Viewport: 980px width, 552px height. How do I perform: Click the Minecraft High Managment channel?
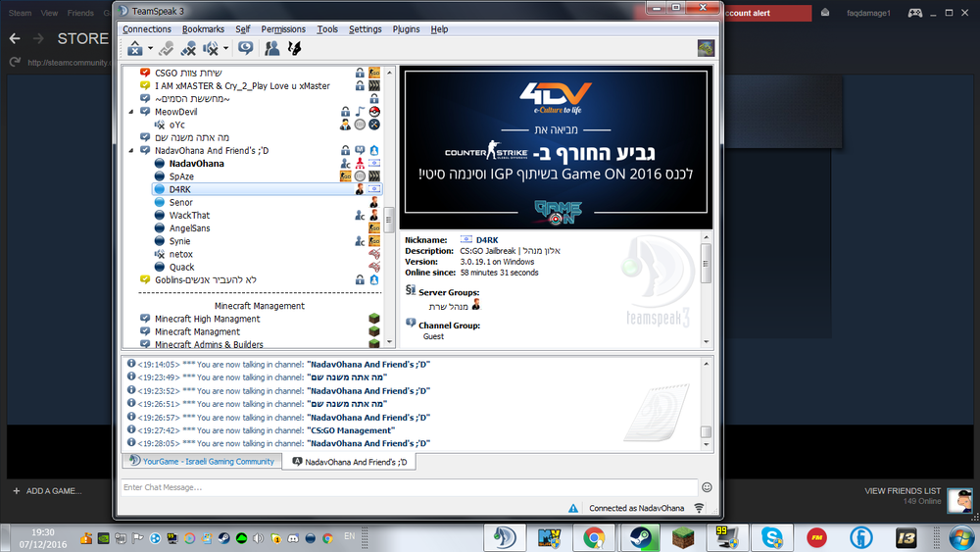207,319
